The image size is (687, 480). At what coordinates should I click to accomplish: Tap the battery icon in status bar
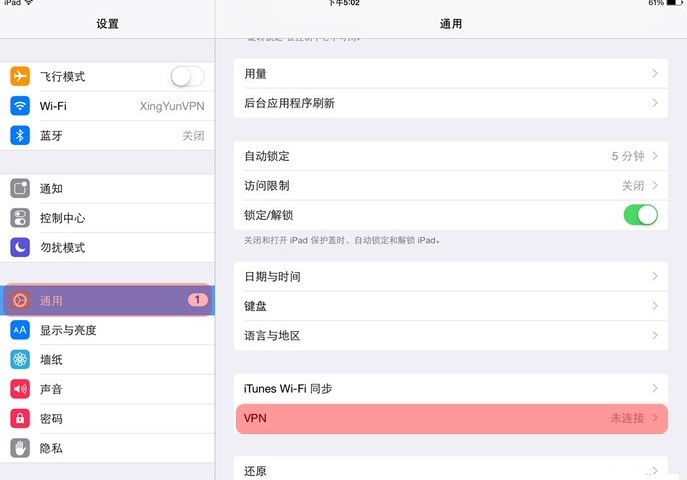point(675,3)
